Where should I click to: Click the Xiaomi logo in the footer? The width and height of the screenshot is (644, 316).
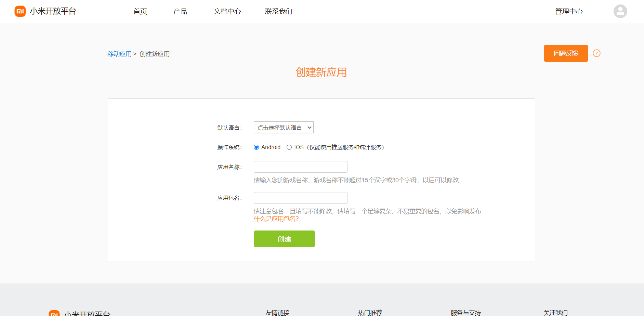pyautogui.click(x=54, y=313)
